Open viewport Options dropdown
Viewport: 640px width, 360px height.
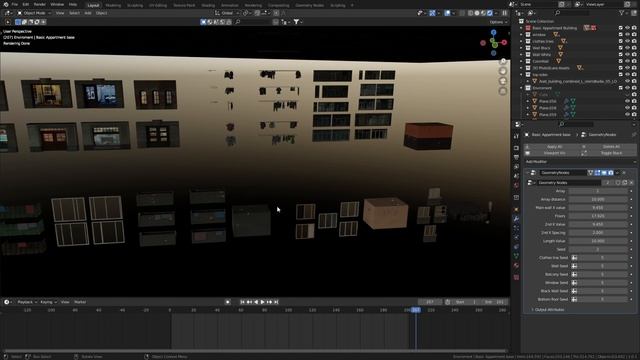pos(498,22)
